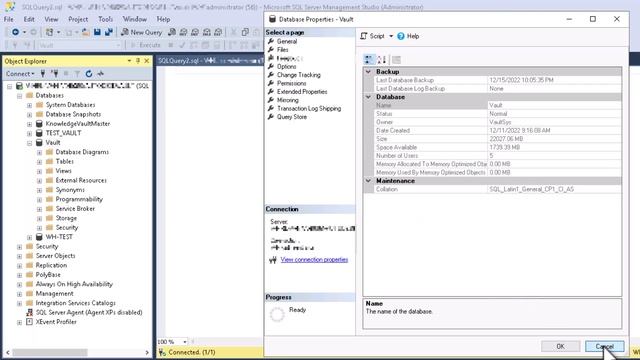Expand the Management node
640x360 pixels.
tap(19, 294)
